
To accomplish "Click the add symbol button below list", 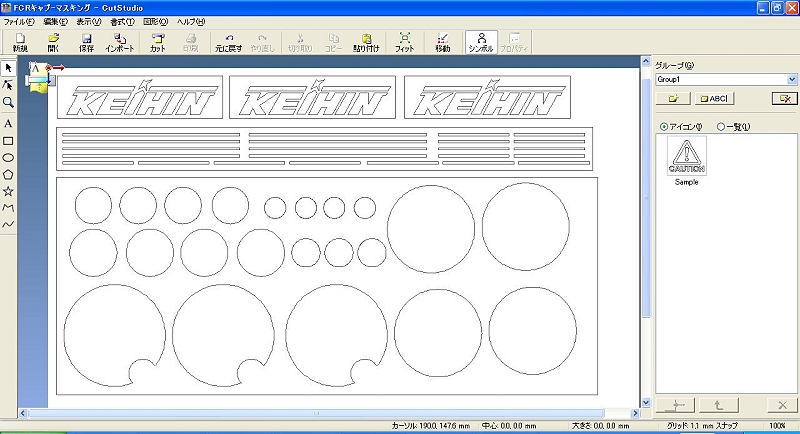I will click(x=675, y=405).
